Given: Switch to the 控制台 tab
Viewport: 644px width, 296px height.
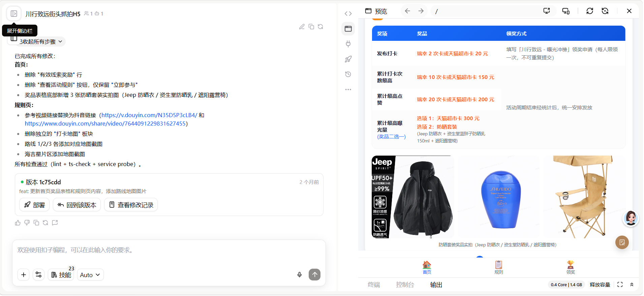Looking at the screenshot, I should [405, 285].
